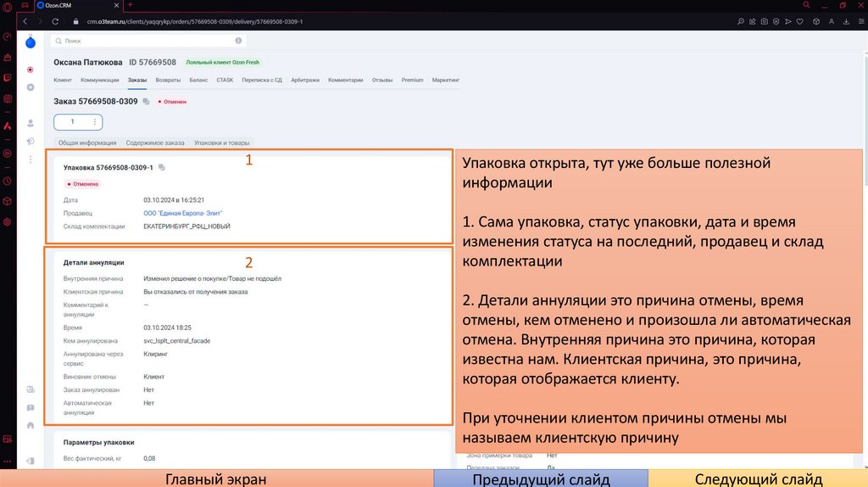Open the vertical dots menu in CRM sidebar
868x487 pixels.
pyautogui.click(x=31, y=160)
